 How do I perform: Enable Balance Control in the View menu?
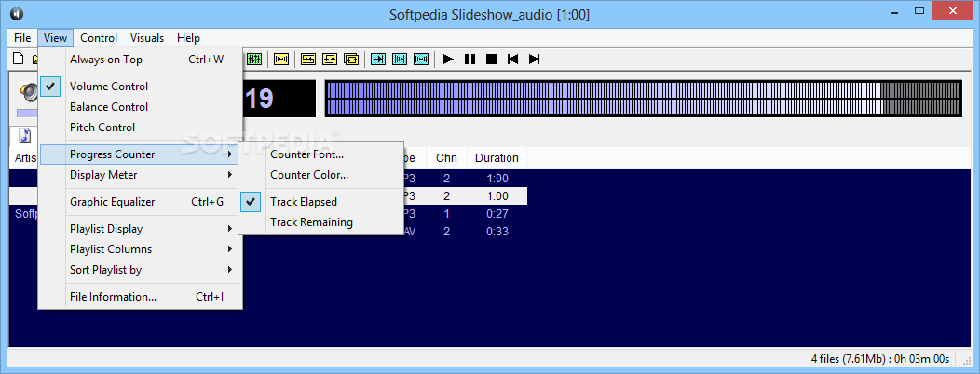point(141,107)
